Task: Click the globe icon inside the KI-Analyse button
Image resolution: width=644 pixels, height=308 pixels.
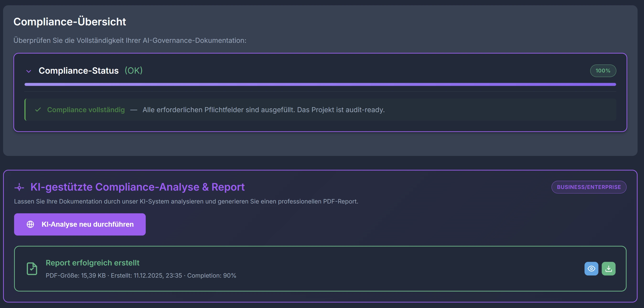Action: click(31, 224)
